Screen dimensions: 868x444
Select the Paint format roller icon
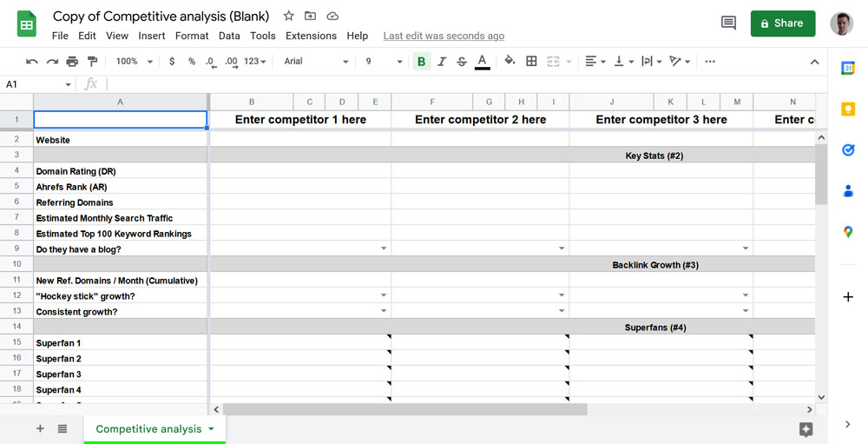pyautogui.click(x=93, y=62)
